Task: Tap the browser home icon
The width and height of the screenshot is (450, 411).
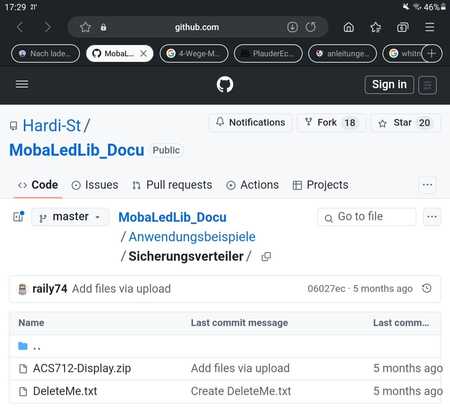Action: click(349, 27)
